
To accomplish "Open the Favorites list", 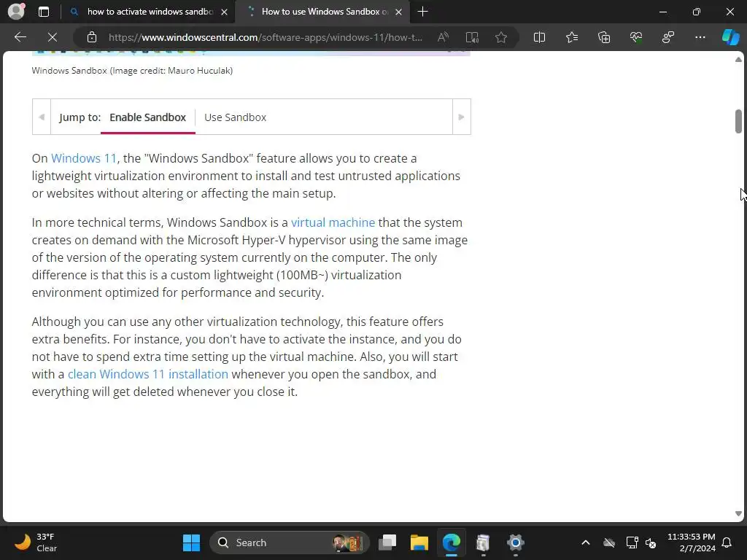I will pos(572,37).
